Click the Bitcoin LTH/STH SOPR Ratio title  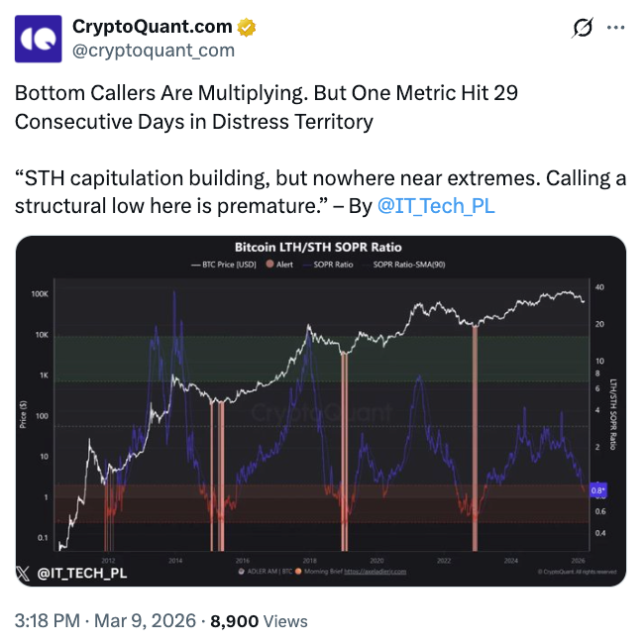(x=318, y=247)
